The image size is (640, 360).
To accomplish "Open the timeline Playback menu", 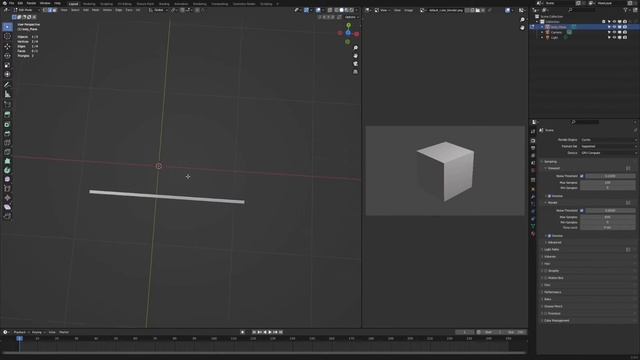I will (x=20, y=332).
